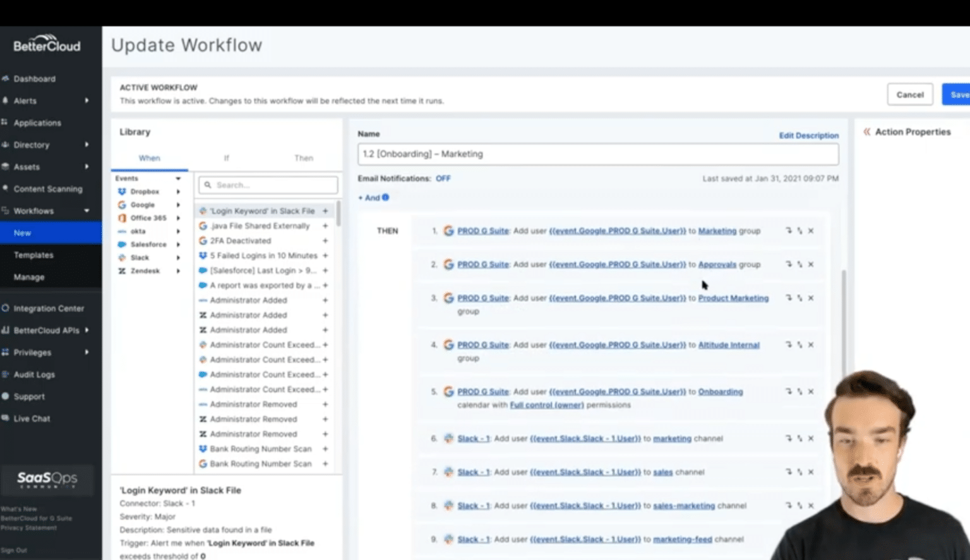The height and width of the screenshot is (560, 970).
Task: Click the Dropbox icon in the Events library
Action: pyautogui.click(x=123, y=191)
